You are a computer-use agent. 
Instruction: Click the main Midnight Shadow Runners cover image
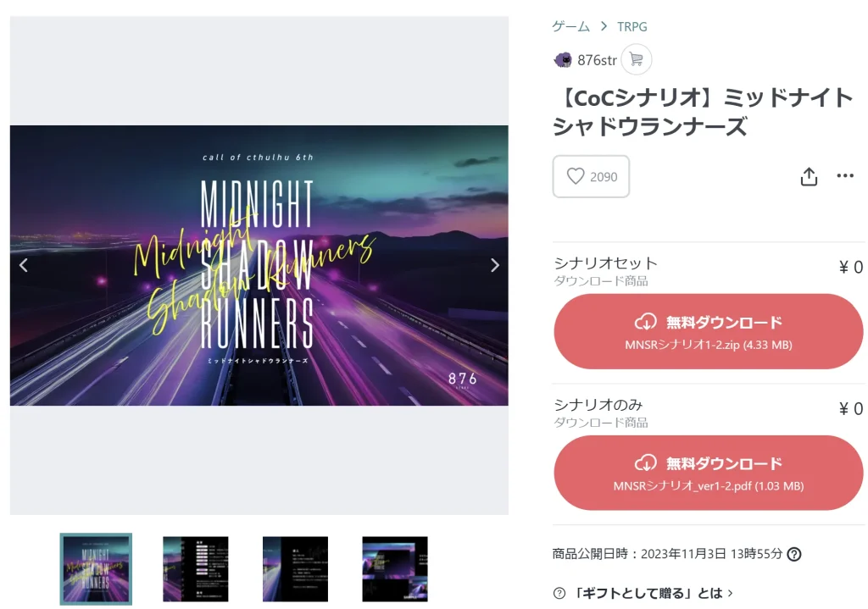(x=259, y=265)
